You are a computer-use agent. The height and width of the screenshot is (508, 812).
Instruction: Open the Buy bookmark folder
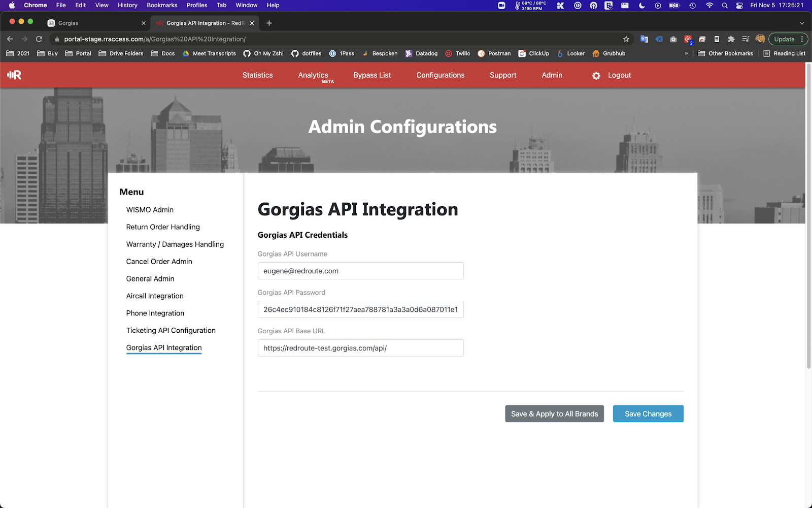click(x=48, y=53)
